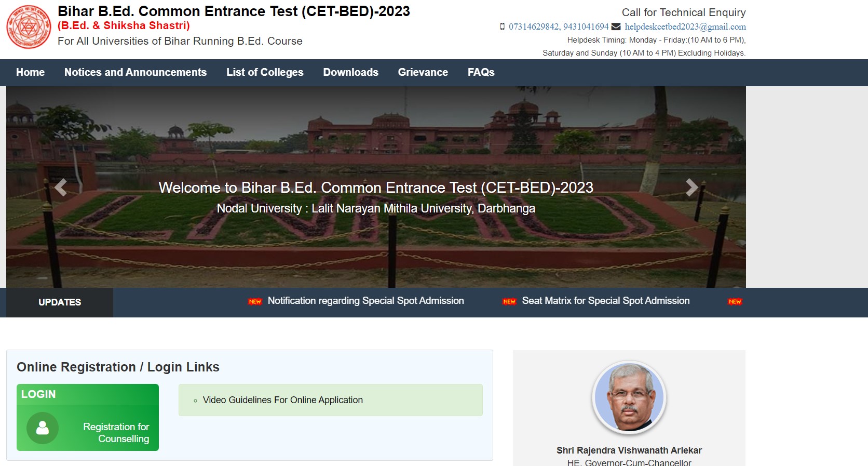Go to previous carousel slide arrow
Viewport: 868px width, 466px height.
click(61, 187)
